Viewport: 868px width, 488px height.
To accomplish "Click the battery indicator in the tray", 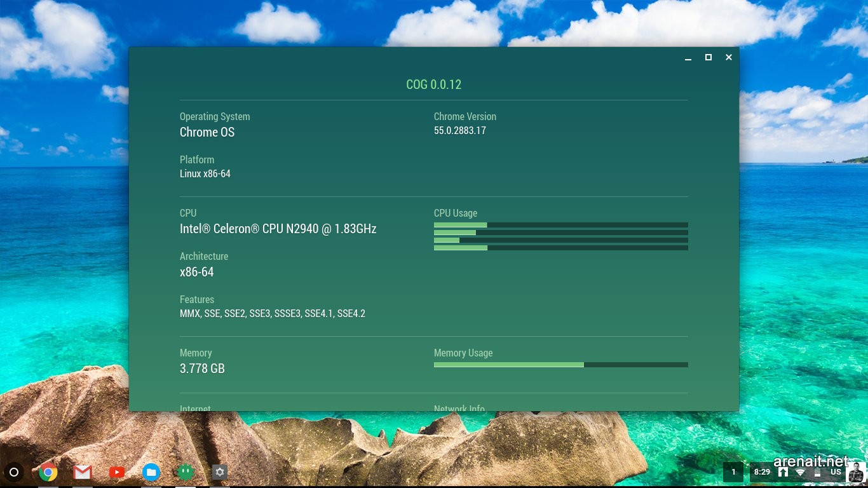I will (818, 472).
